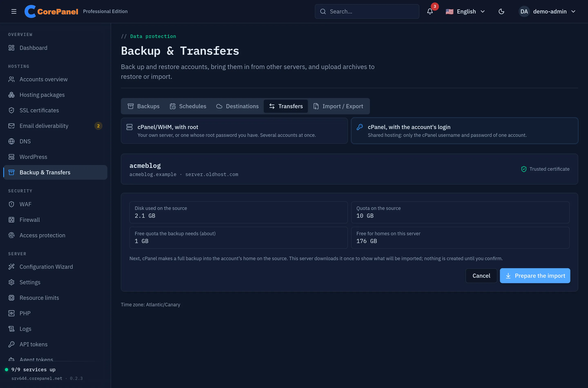Click the Email deliverability badge 2

pos(98,126)
